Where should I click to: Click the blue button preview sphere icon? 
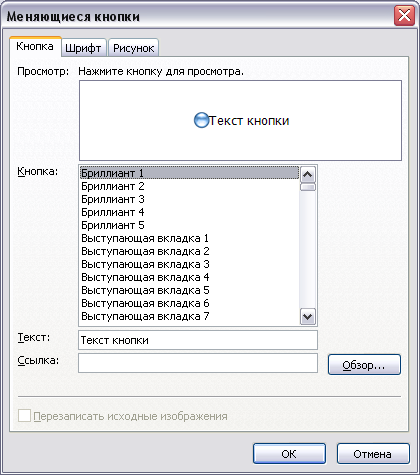tap(201, 120)
